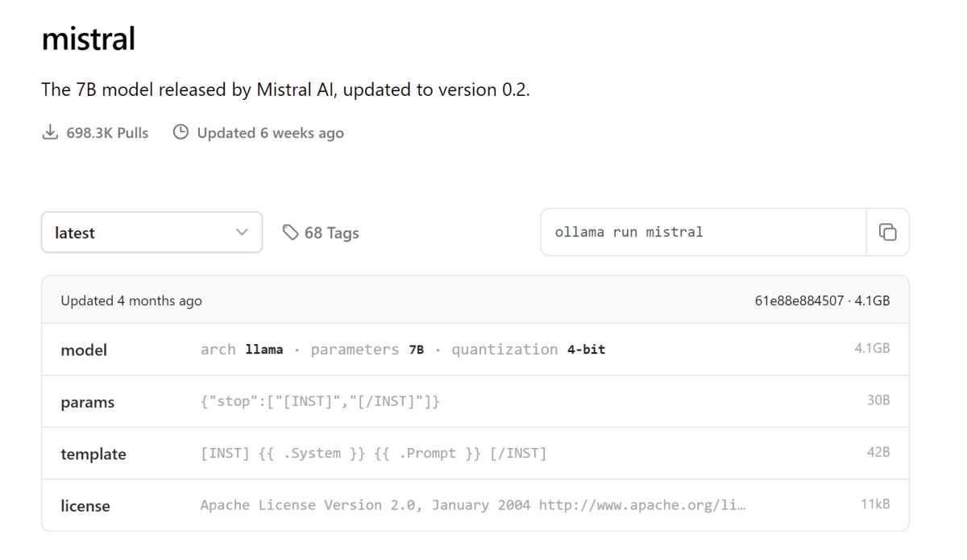Click the chevron arrow in latest selector
Screen dimensions: 967x560
tap(242, 232)
